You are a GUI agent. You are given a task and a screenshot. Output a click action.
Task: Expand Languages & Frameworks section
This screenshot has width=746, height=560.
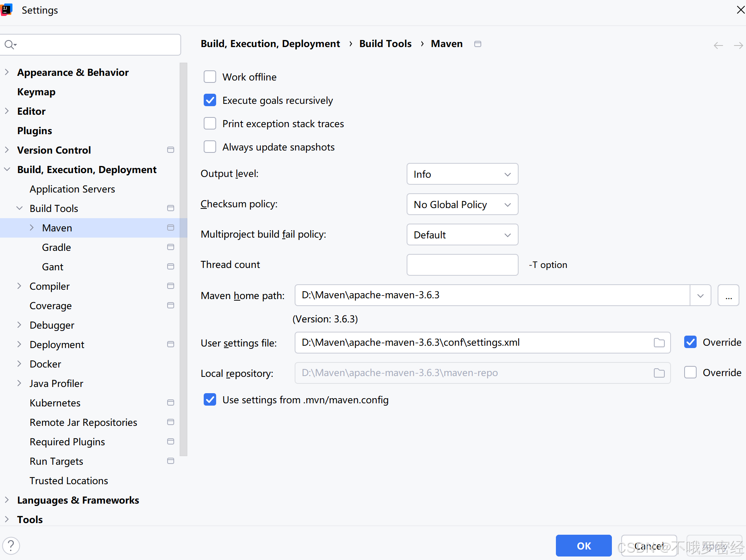[7, 500]
